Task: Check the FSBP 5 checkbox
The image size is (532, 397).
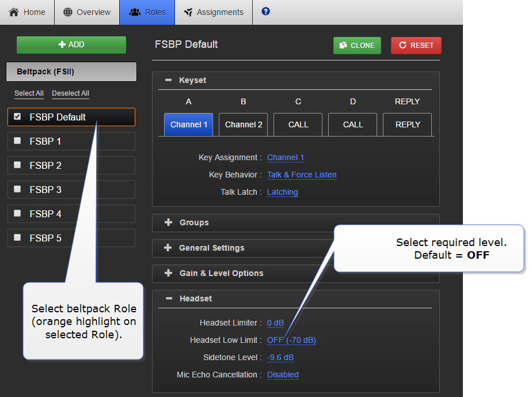Action: [x=17, y=237]
